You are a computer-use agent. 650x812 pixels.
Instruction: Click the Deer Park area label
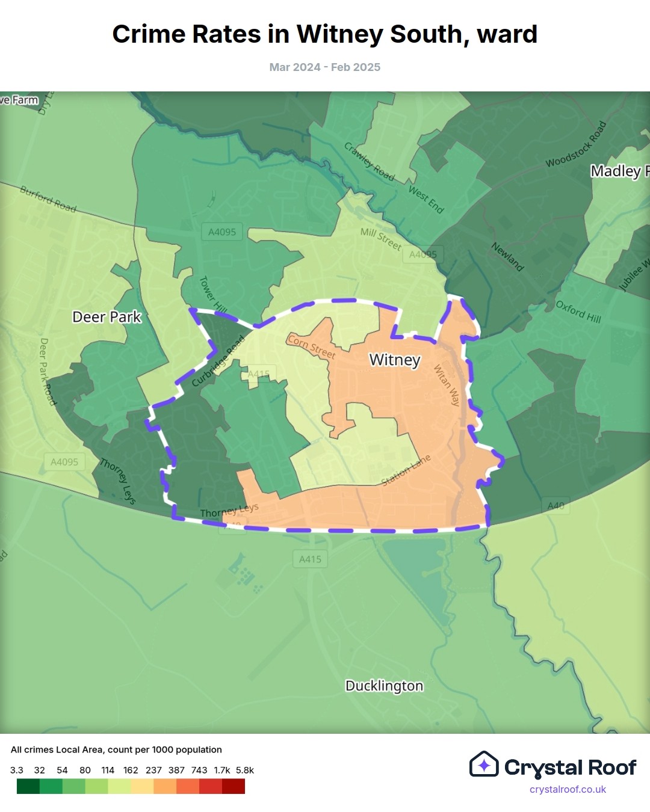click(107, 317)
